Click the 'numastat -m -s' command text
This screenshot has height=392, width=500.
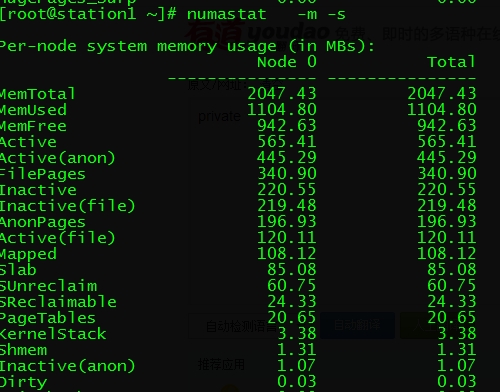tap(266, 14)
